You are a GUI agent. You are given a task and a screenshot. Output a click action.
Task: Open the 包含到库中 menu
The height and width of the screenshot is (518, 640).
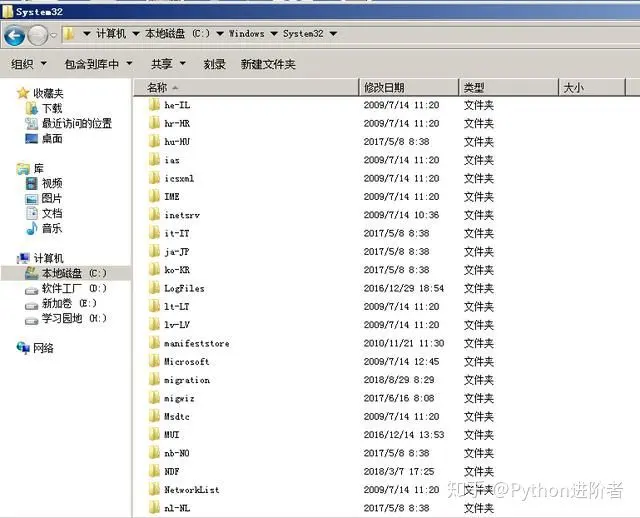[98, 64]
